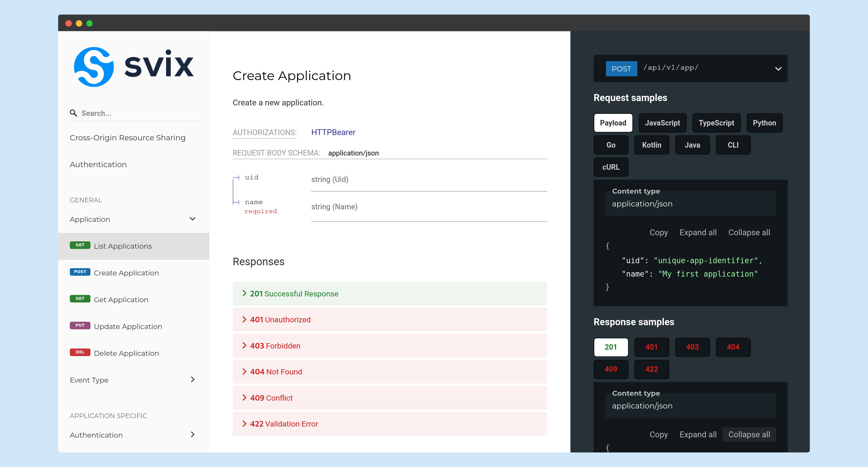Click the Svix logo
The image size is (868, 467).
pos(134,66)
